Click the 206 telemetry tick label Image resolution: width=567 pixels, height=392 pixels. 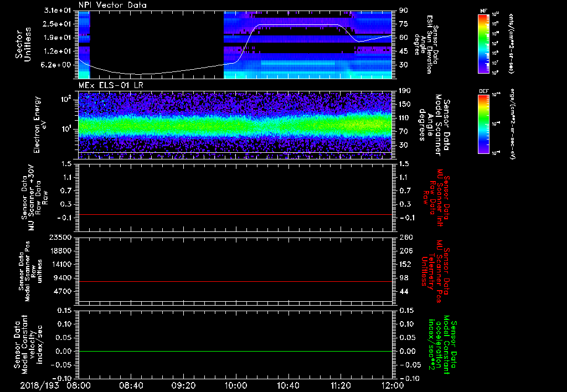(x=405, y=251)
